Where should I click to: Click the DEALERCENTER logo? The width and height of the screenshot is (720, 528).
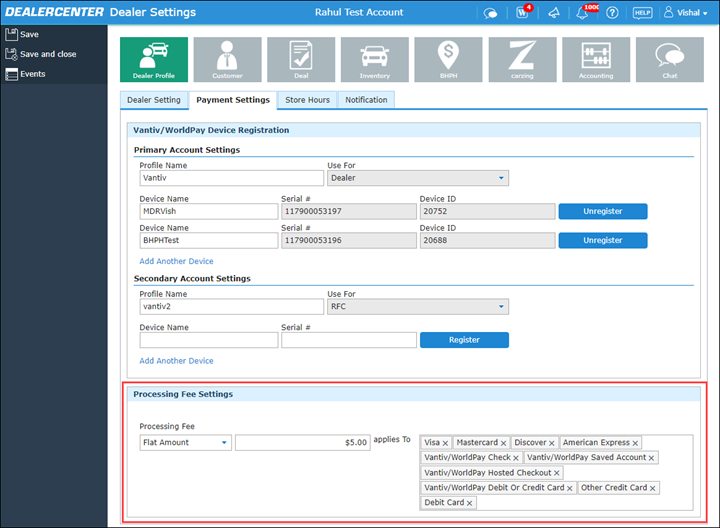(54, 12)
